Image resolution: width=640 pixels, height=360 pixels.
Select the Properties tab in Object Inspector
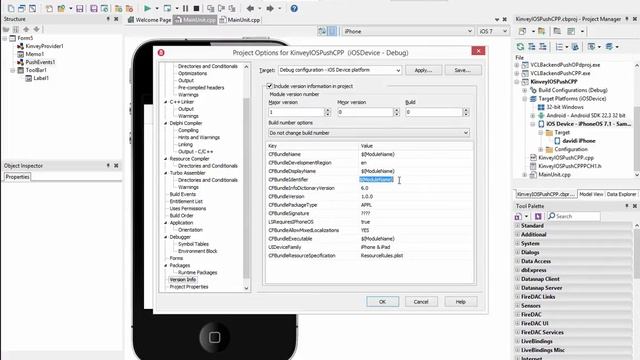click(18, 177)
